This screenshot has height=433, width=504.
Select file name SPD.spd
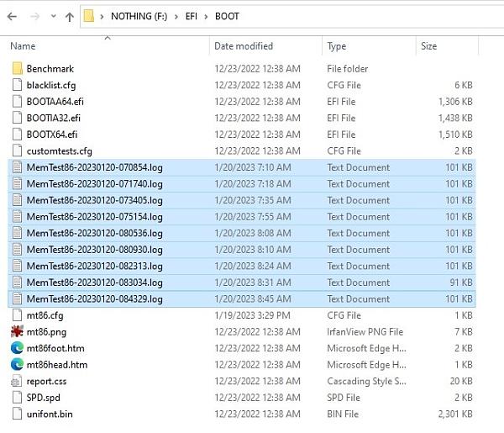tap(43, 398)
